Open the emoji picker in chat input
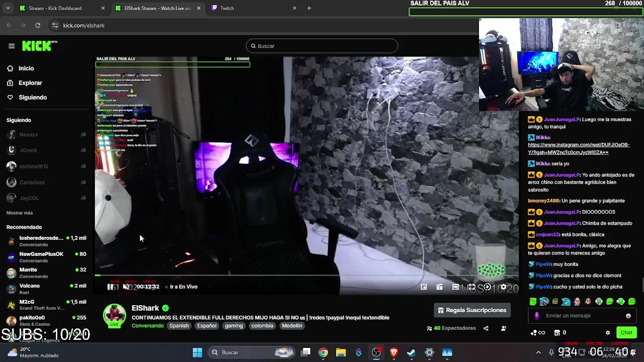 pyautogui.click(x=628, y=316)
